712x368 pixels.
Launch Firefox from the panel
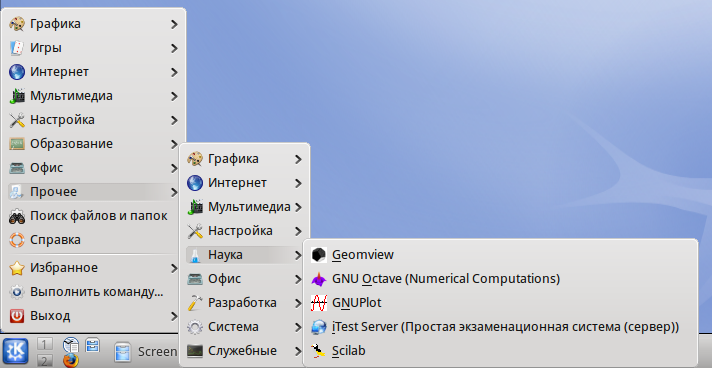point(70,361)
